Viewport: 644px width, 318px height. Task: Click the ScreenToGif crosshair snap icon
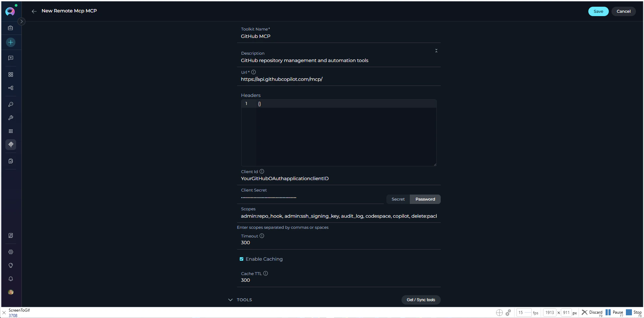tap(499, 313)
